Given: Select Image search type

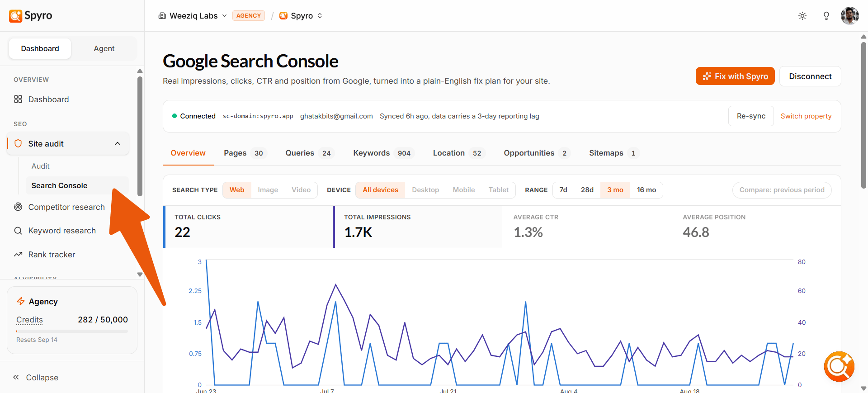Looking at the screenshot, I should click(268, 190).
